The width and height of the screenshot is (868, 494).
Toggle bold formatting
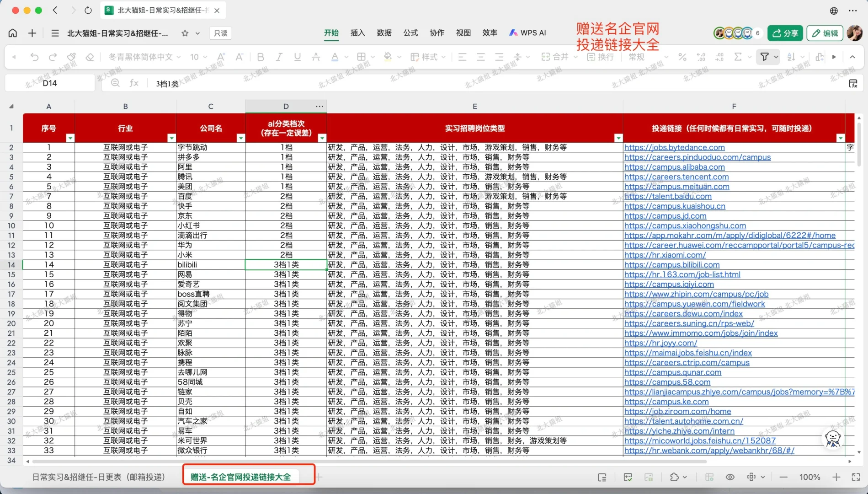(x=261, y=57)
